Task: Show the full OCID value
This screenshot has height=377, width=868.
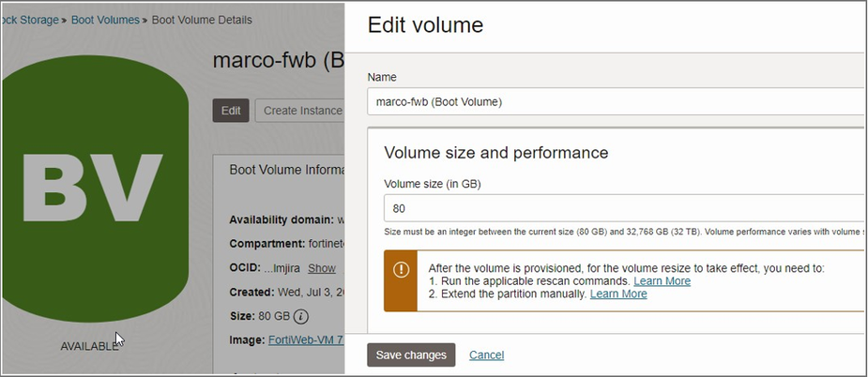Action: tap(321, 268)
